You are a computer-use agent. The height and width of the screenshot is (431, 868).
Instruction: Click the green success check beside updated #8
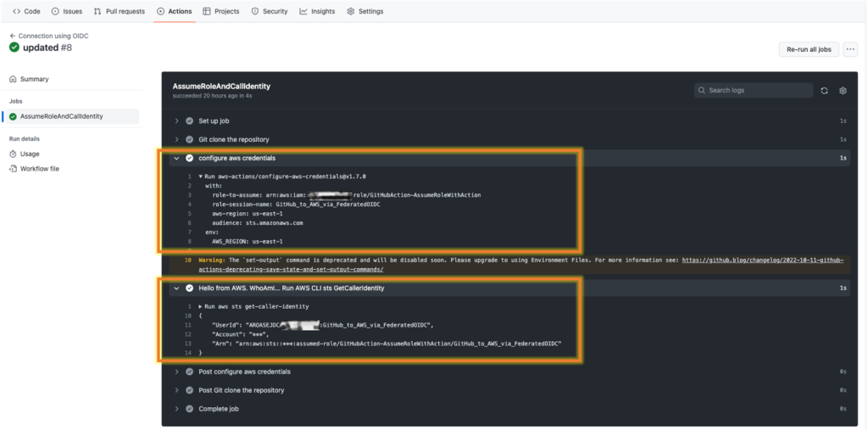[14, 48]
